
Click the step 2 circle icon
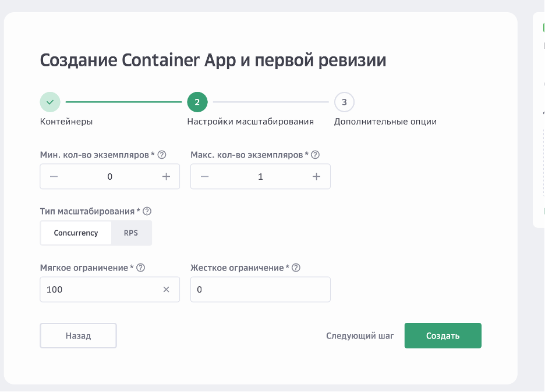(197, 102)
